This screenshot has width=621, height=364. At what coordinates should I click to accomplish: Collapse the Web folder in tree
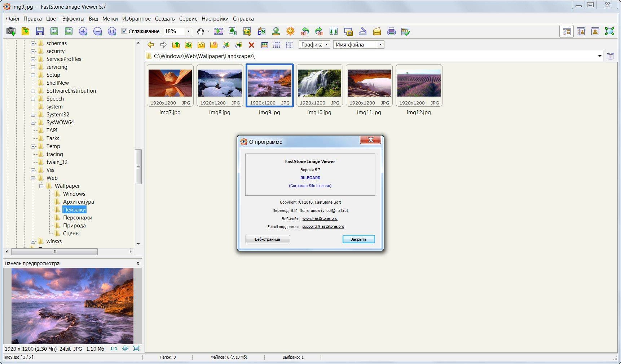pos(33,178)
